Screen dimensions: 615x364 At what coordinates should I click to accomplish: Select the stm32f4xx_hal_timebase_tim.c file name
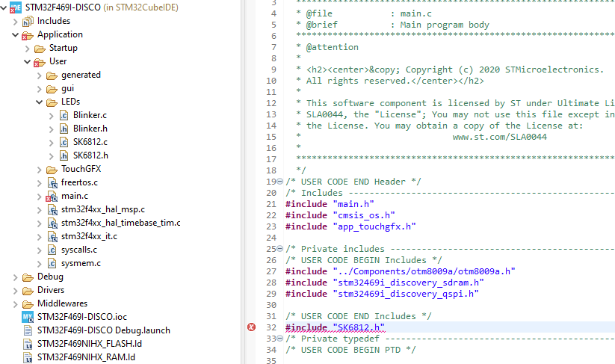pos(121,223)
